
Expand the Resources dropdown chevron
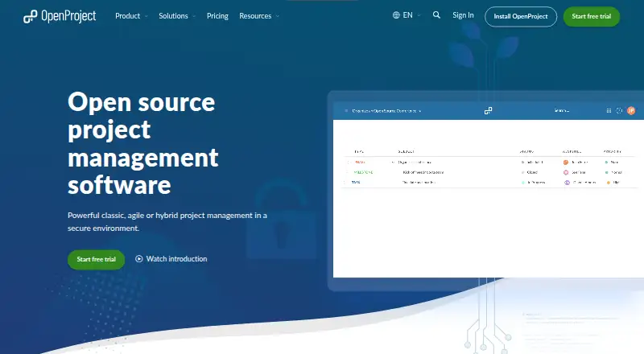278,16
